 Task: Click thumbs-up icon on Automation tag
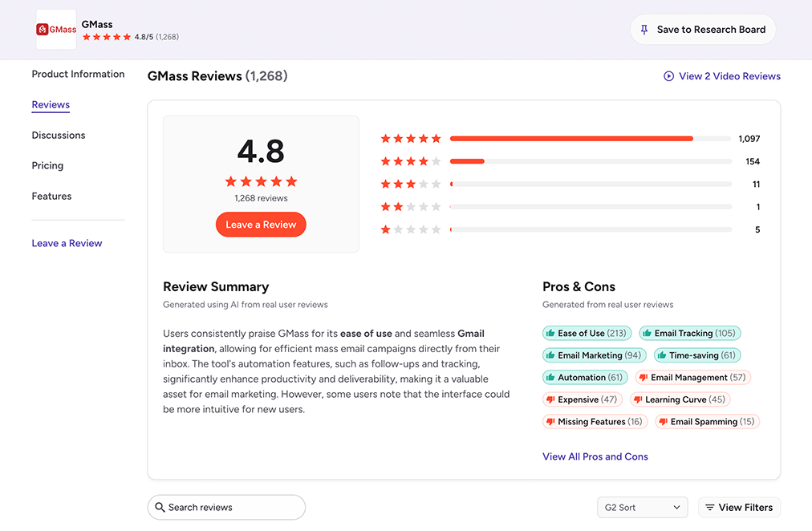pyautogui.click(x=550, y=377)
